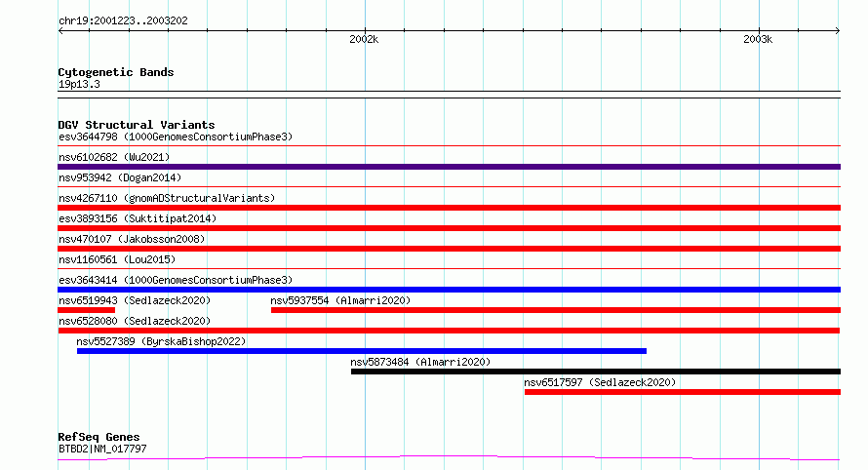Select the esv3643414 blue variant bar

[x=449, y=290]
